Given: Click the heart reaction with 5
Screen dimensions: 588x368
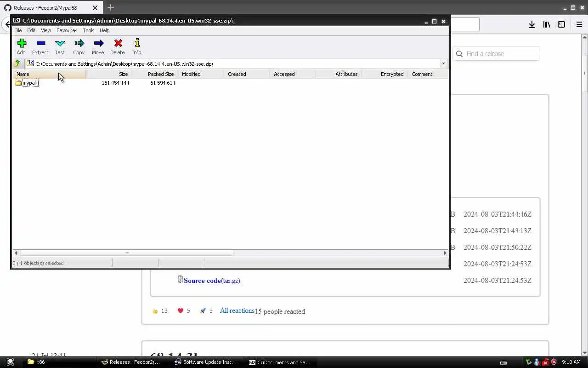Looking at the screenshot, I should 184,311.
